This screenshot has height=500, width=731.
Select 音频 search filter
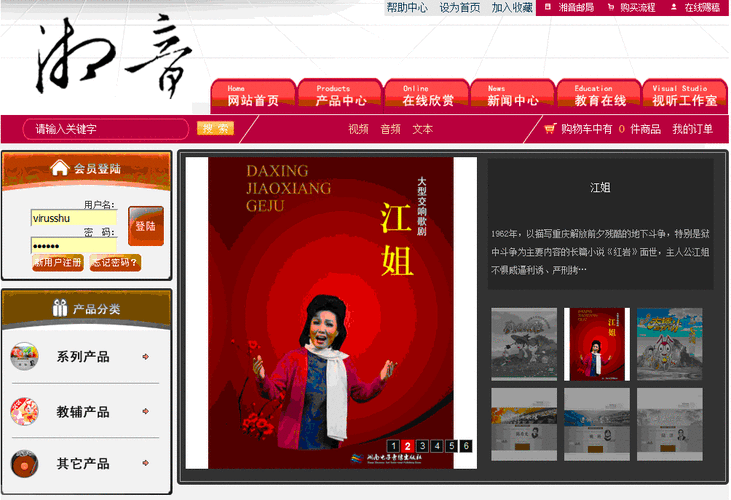(x=390, y=129)
